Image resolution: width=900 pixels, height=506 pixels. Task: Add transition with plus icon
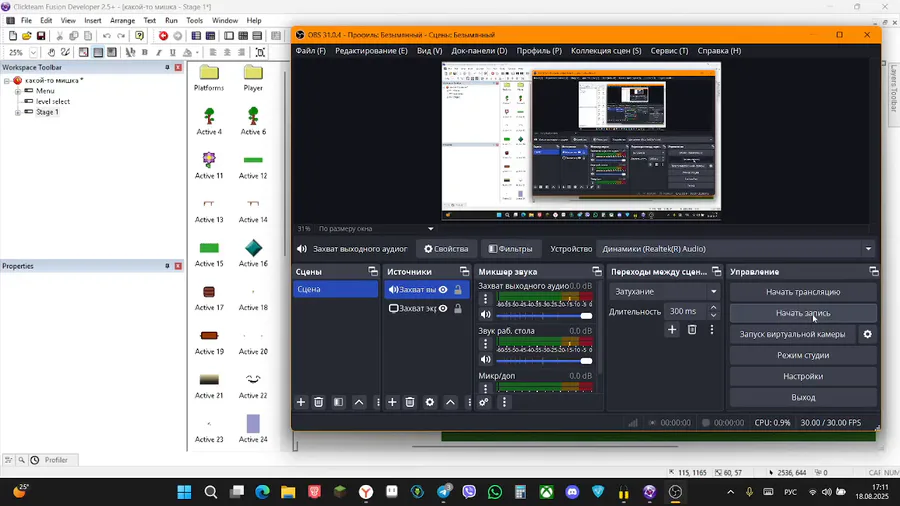tap(672, 329)
